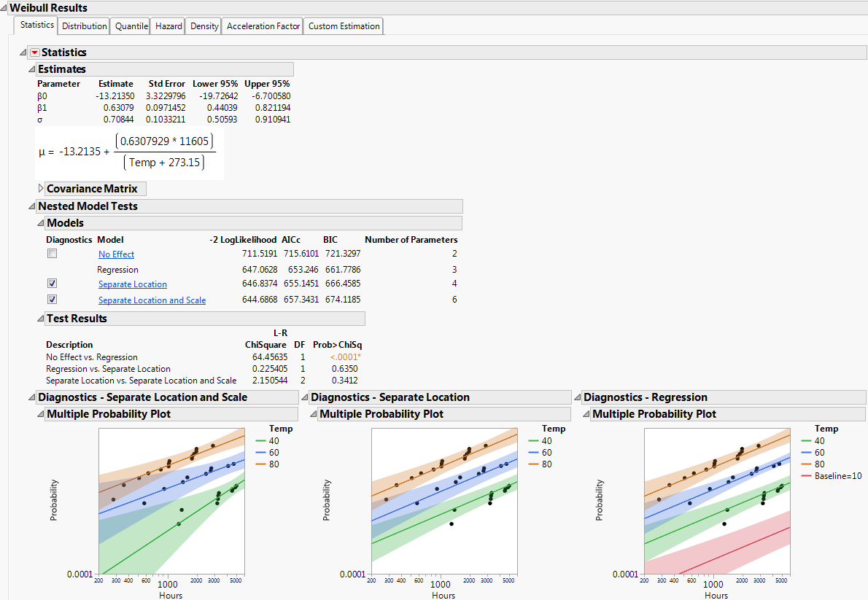This screenshot has width=868, height=600.
Task: Collapse the Nested Model Tests section
Action: [x=32, y=206]
